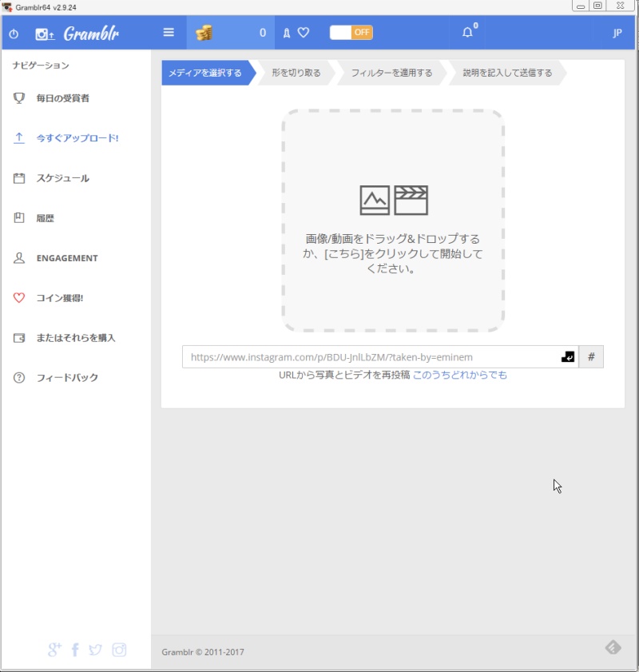The height and width of the screenshot is (672, 639).
Task: Click the red heart icon in sidebar
Action: click(19, 297)
